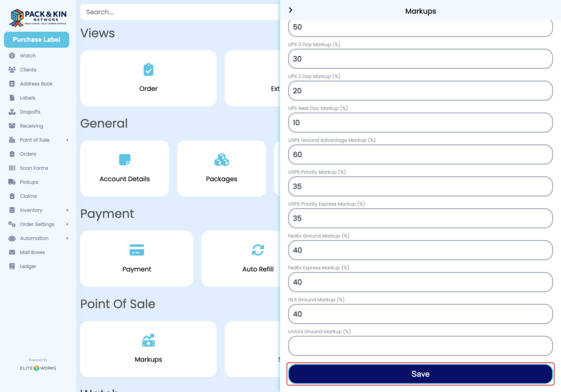The width and height of the screenshot is (561, 392).
Task: Enter a UniUni Ground Markup value
Action: point(420,345)
